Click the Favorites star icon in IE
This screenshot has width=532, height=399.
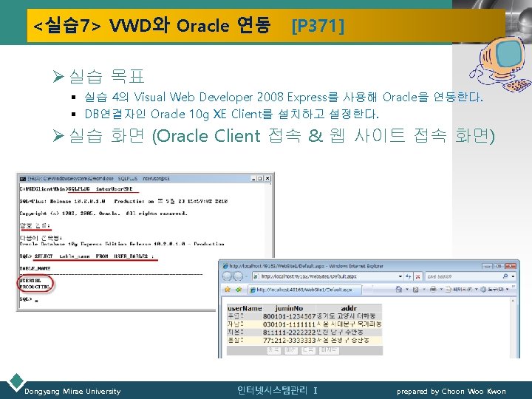(x=228, y=290)
